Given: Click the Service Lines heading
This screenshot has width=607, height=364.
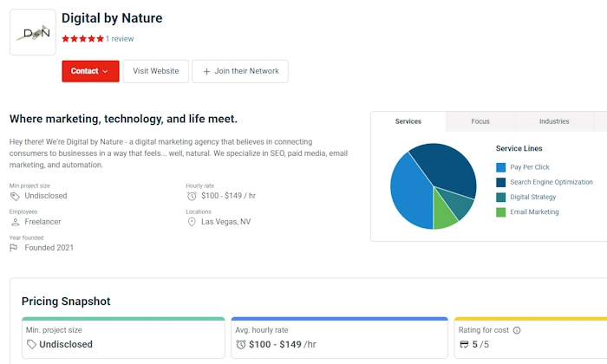Looking at the screenshot, I should point(519,148).
